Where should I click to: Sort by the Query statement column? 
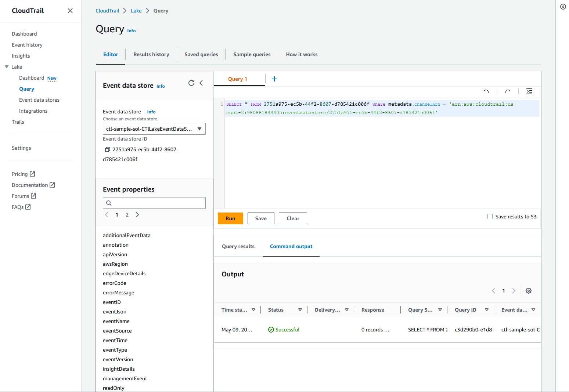pyautogui.click(x=440, y=310)
